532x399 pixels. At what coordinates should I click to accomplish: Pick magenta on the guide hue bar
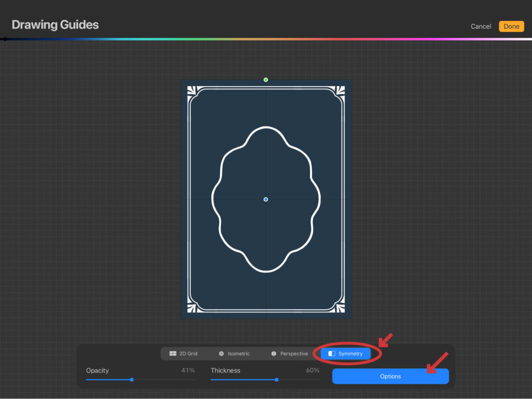tap(442, 39)
